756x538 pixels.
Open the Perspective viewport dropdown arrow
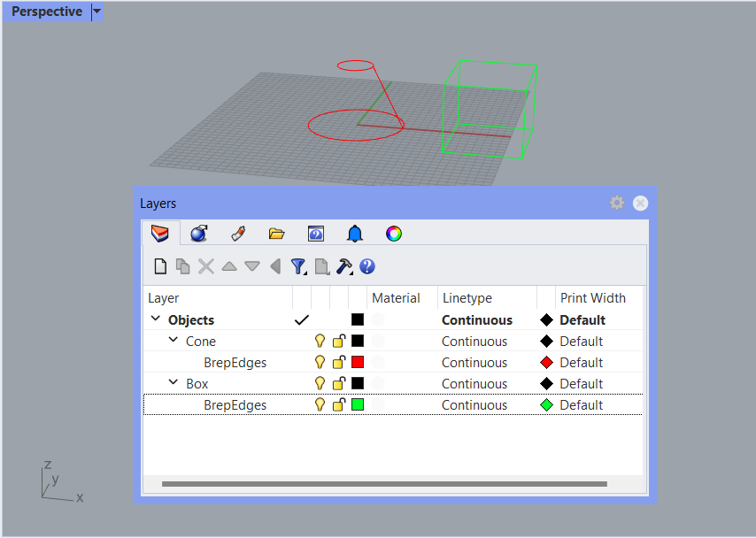coord(97,12)
